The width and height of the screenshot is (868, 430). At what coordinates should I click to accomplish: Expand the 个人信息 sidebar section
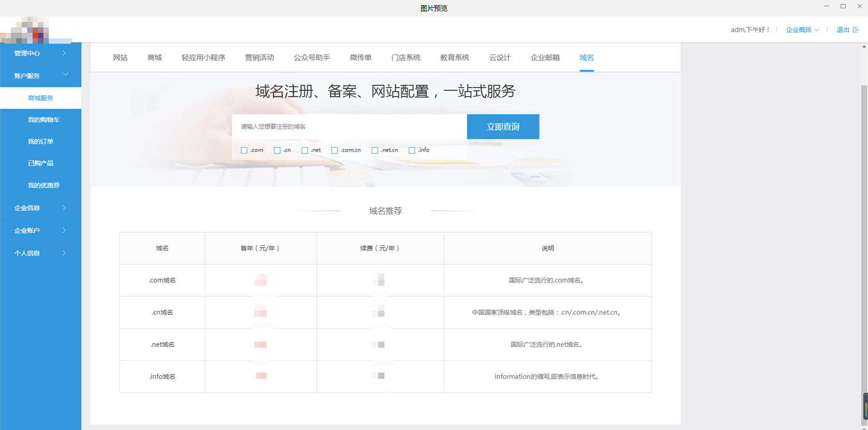(x=40, y=253)
